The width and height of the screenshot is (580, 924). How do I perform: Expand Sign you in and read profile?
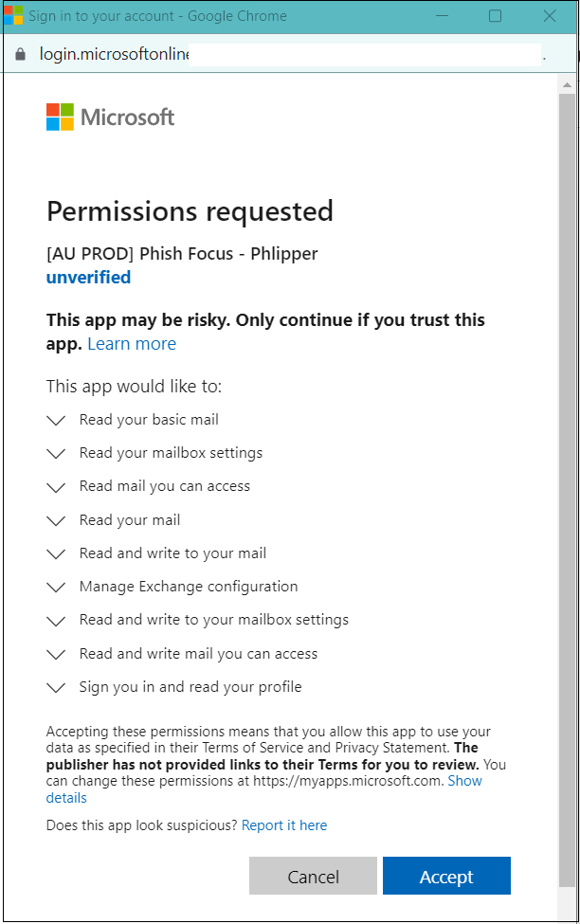click(56, 687)
